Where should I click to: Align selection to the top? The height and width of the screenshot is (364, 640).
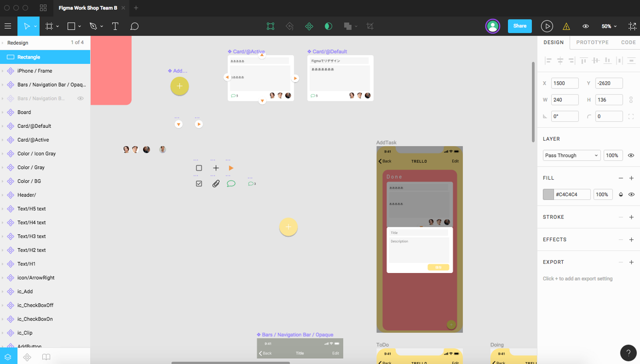[583, 61]
